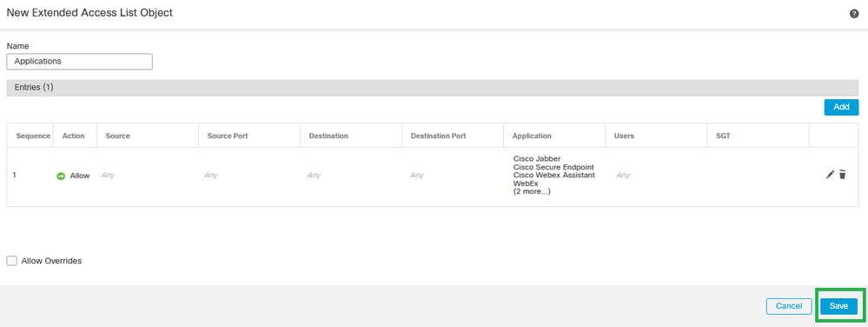Click the Source Port column header
868x327 pixels.
(228, 136)
